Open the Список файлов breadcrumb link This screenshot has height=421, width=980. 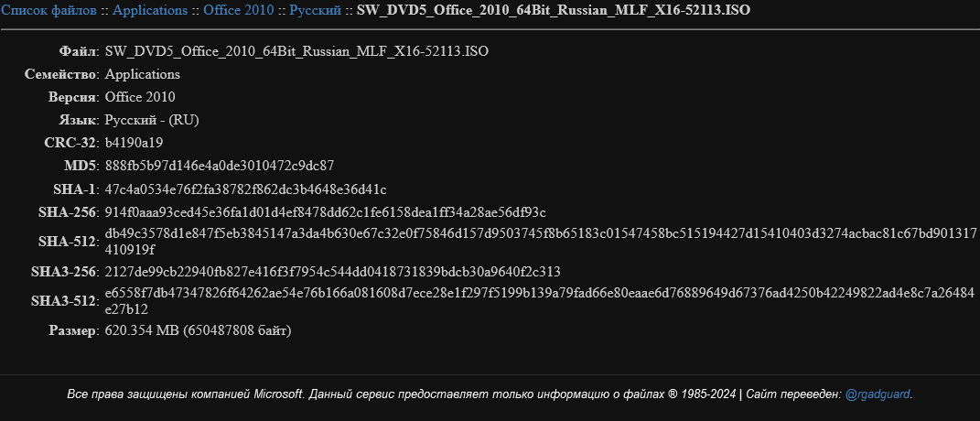point(48,10)
